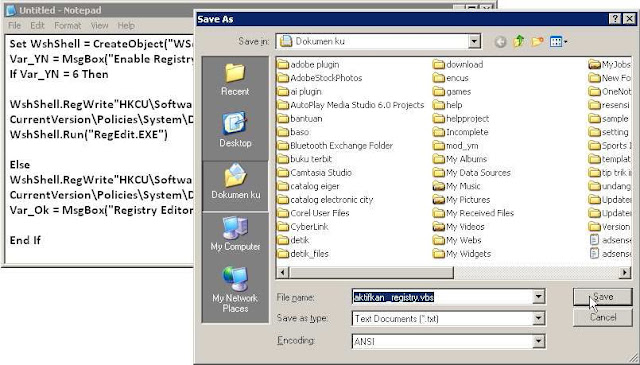Viewport: 640px width, 365px height.
Task: Open Notepad Format menu
Action: pyautogui.click(x=67, y=25)
